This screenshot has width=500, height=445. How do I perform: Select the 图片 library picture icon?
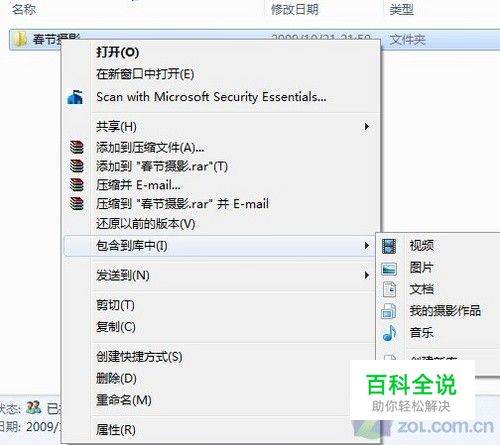click(x=389, y=269)
